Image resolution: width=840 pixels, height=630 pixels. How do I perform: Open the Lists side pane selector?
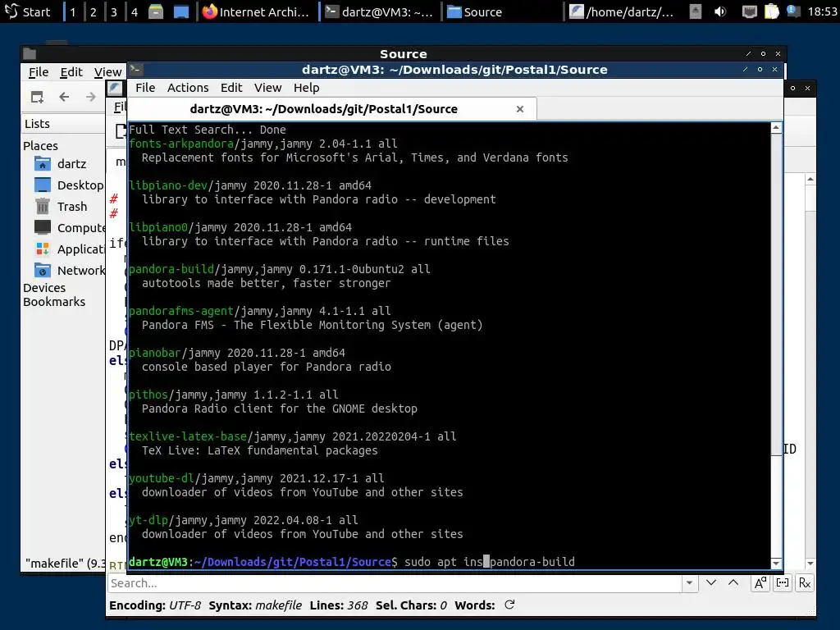[x=63, y=124]
